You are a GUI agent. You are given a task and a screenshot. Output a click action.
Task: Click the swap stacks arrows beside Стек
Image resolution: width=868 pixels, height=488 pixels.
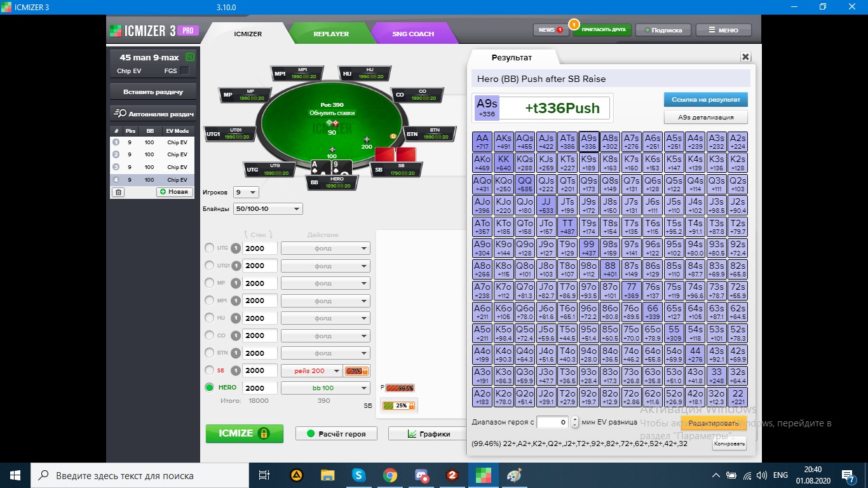[x=259, y=234]
